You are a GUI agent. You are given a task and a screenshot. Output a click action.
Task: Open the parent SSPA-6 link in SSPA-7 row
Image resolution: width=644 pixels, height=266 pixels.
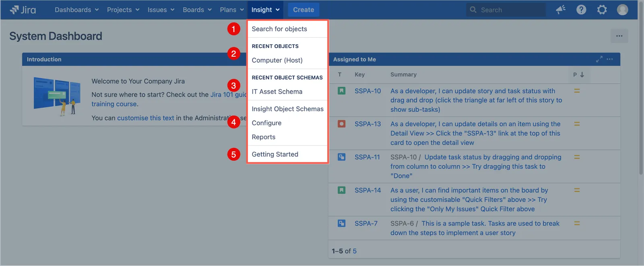point(402,223)
